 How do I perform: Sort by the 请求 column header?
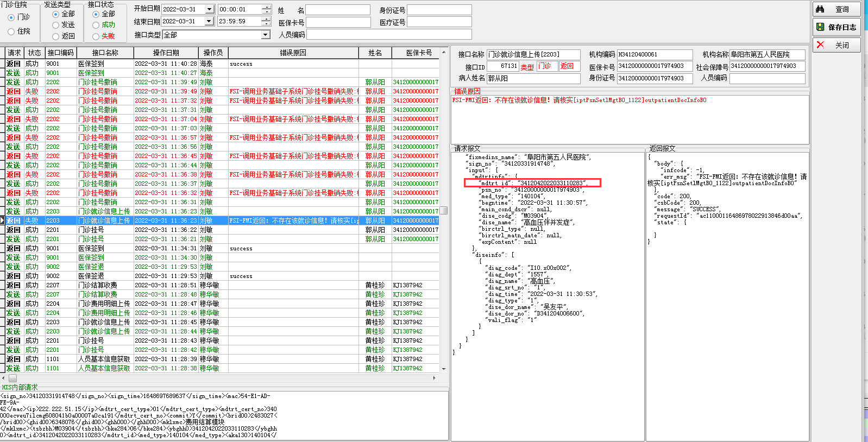point(15,53)
